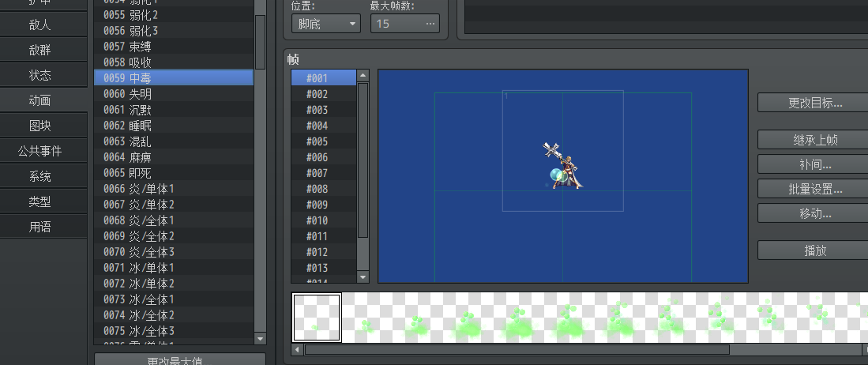Click the frame list scroll-up arrow

pos(363,75)
